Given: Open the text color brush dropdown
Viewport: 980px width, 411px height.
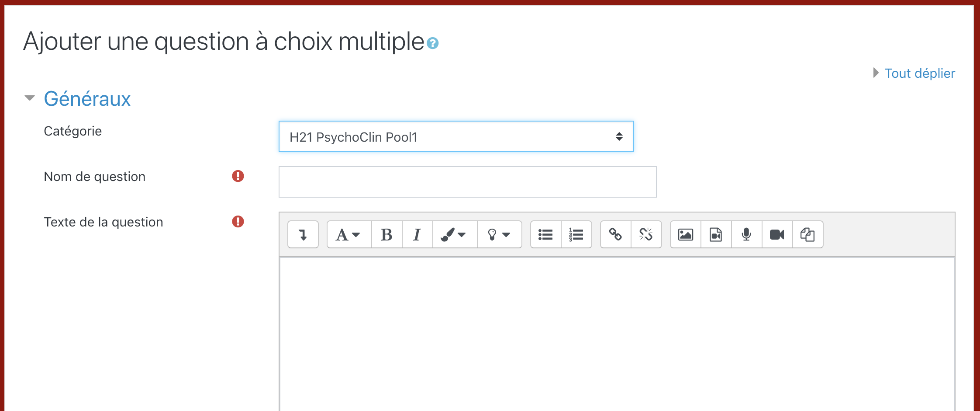Looking at the screenshot, I should (x=454, y=235).
